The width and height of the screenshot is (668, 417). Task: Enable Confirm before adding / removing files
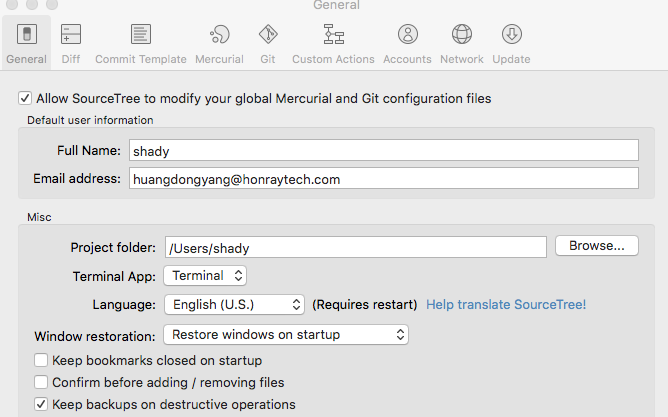41,382
